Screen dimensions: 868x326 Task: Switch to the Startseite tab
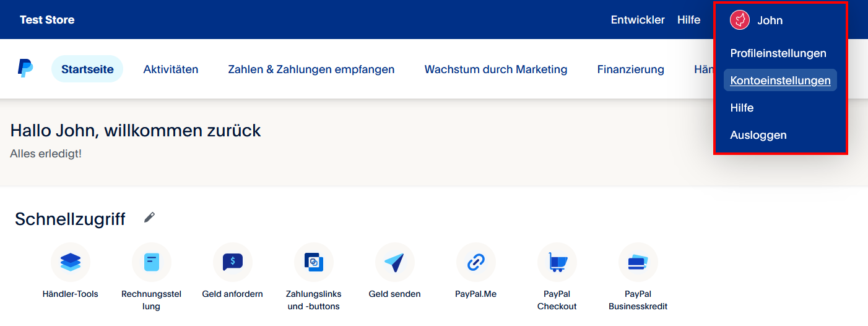coord(87,69)
